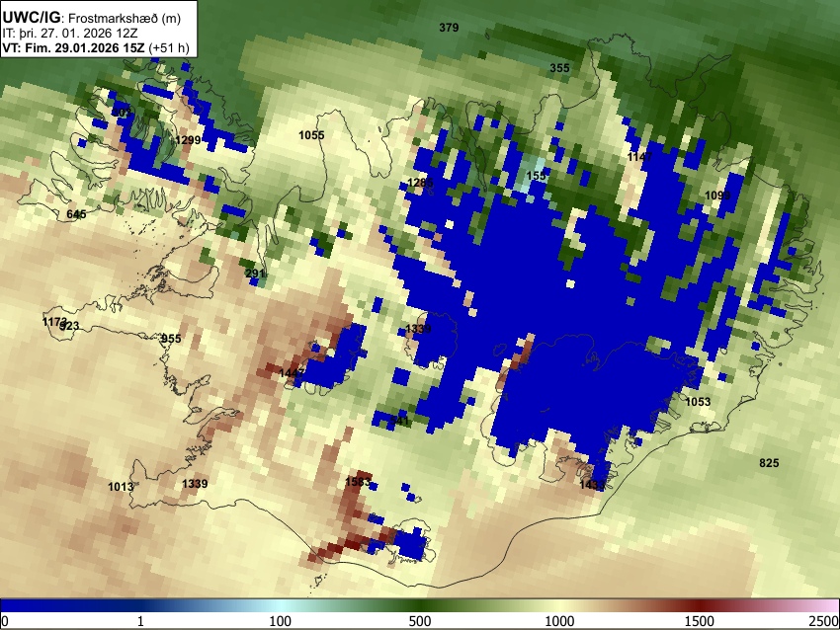Screen dimensions: 840x630
Task: Click the 1055 map value
Action: tap(311, 135)
